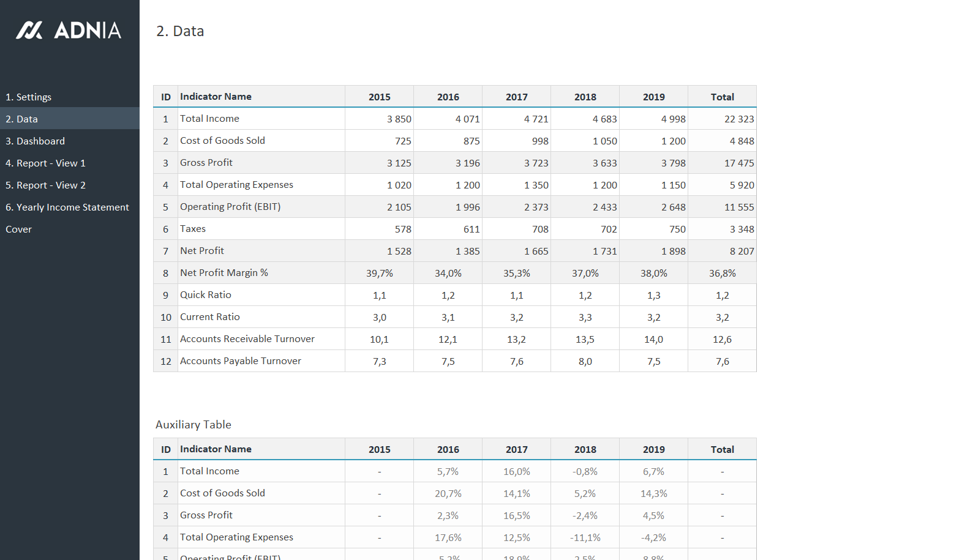The height and width of the screenshot is (560, 973).
Task: Select the 2018 Total Operating Expenses growth cell
Action: tap(585, 537)
